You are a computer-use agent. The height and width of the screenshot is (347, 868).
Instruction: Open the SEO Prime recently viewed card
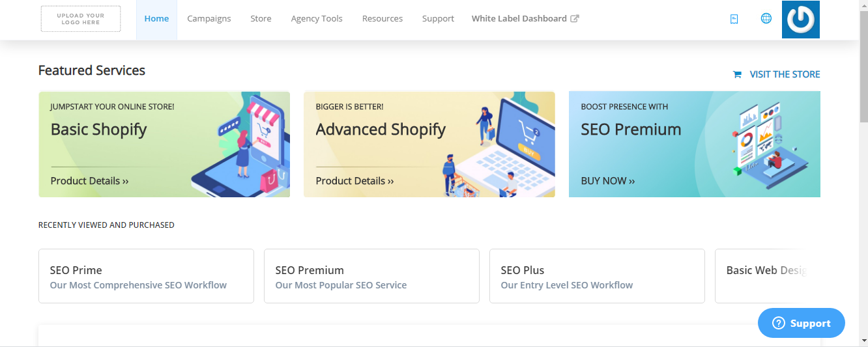pyautogui.click(x=146, y=276)
